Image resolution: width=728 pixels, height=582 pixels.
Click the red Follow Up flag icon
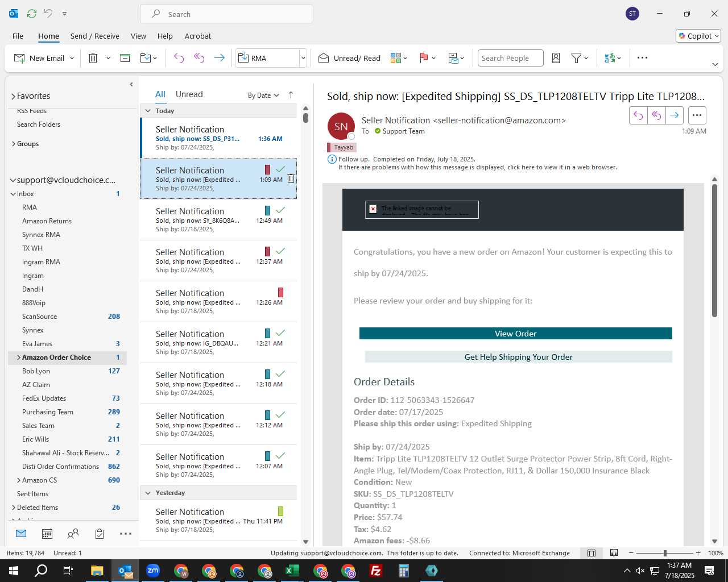pyautogui.click(x=424, y=58)
